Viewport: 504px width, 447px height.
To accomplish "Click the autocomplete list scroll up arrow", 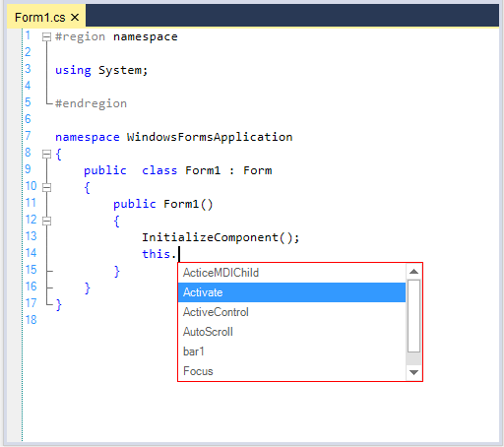I will (413, 272).
